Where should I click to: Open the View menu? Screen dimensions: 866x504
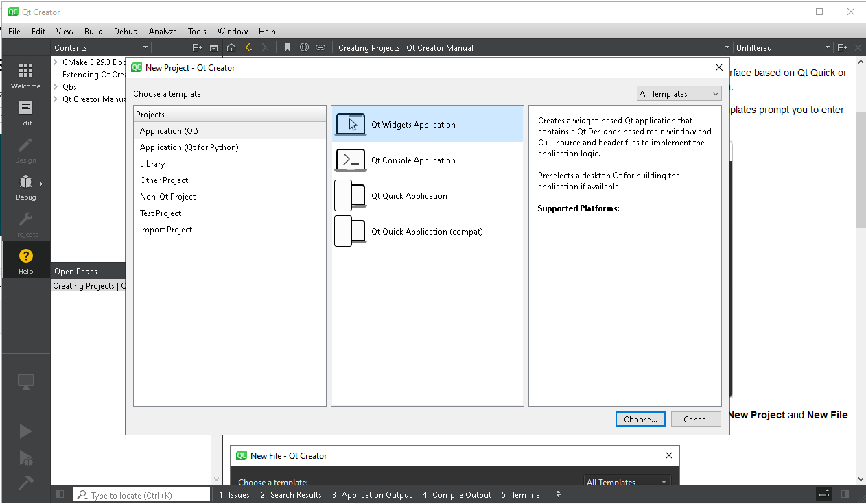point(65,31)
